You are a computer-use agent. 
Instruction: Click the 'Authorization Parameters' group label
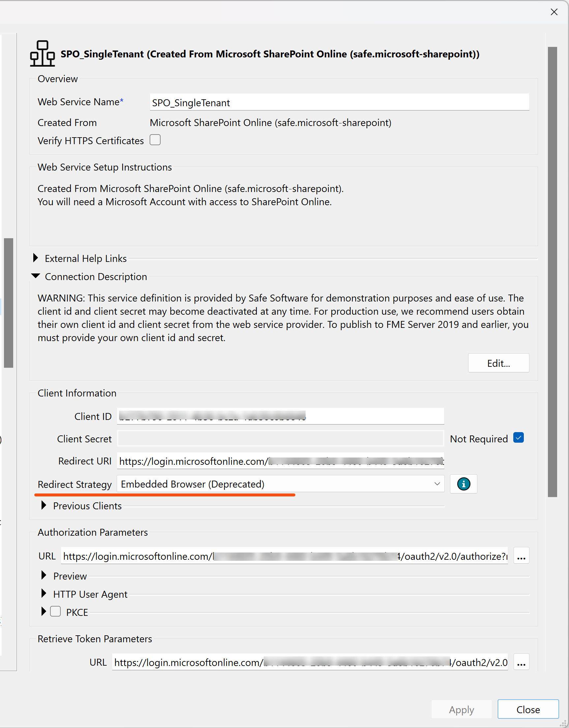pos(93,532)
